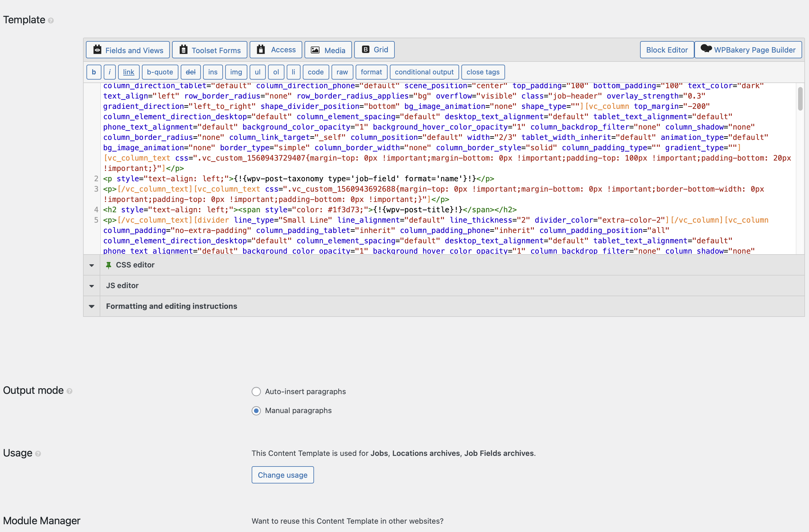Expand the JS editor arrow
Viewport: 809px width, 532px height.
[92, 286]
